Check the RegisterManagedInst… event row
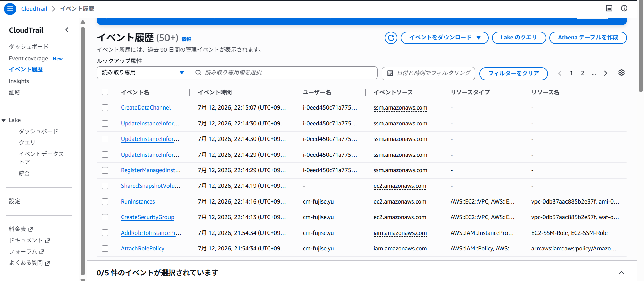 [105, 170]
